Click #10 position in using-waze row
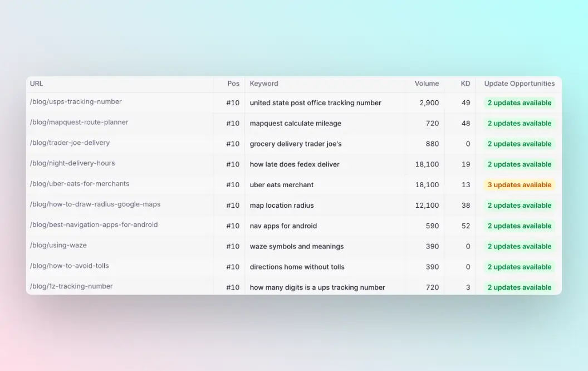The height and width of the screenshot is (371, 588). point(233,246)
